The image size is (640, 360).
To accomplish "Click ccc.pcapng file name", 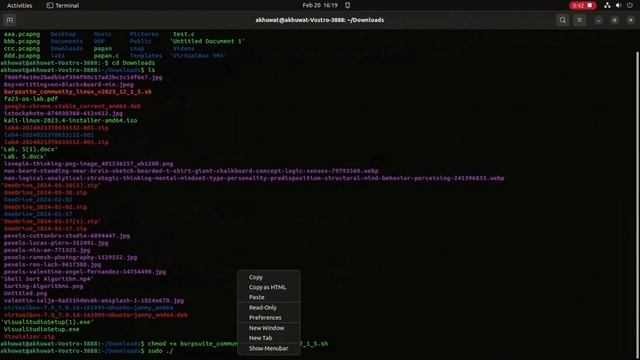I will pyautogui.click(x=22, y=49).
